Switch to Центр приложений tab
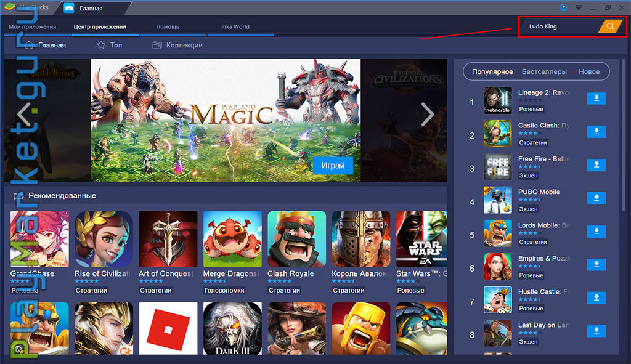The height and width of the screenshot is (364, 631). (x=100, y=26)
